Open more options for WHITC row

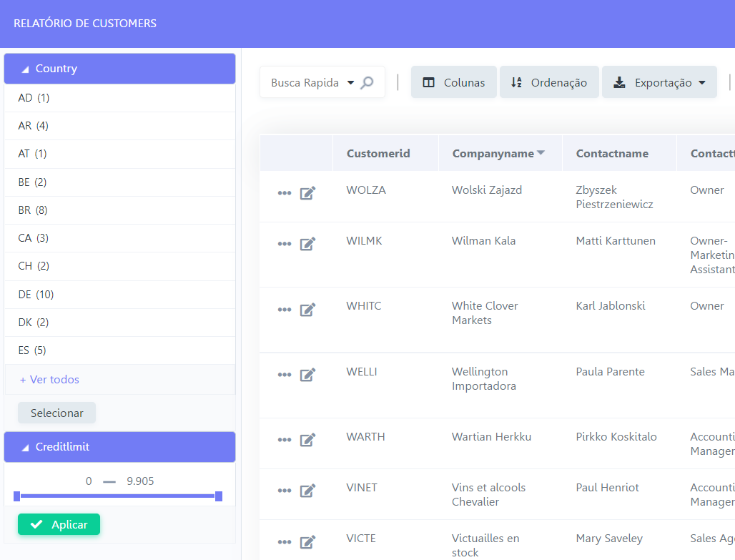pos(285,310)
